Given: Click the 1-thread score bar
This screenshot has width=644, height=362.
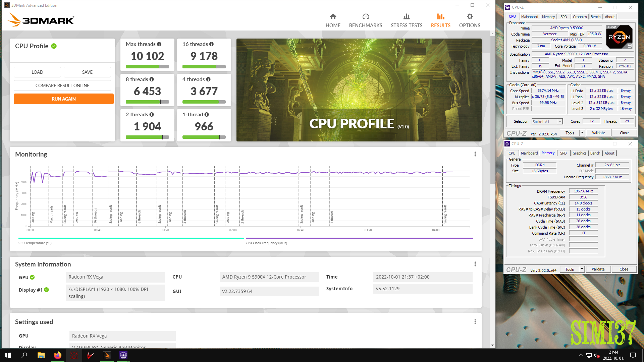Looking at the screenshot, I should [204, 137].
